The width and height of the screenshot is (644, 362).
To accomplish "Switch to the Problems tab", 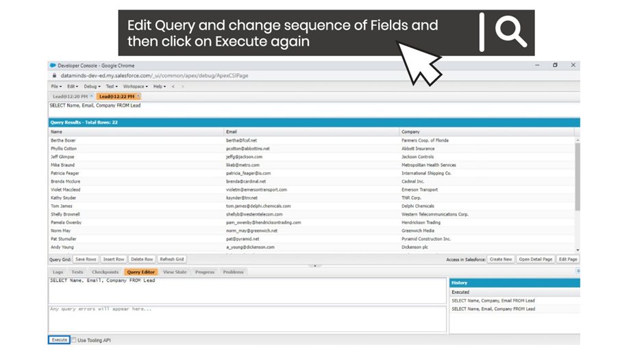I will pos(234,272).
